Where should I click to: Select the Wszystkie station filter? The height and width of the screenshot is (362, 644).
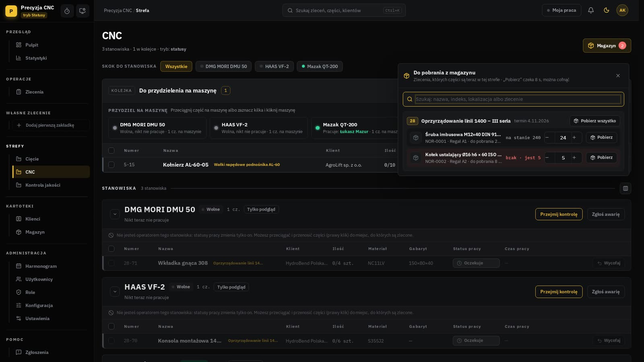[x=176, y=66]
